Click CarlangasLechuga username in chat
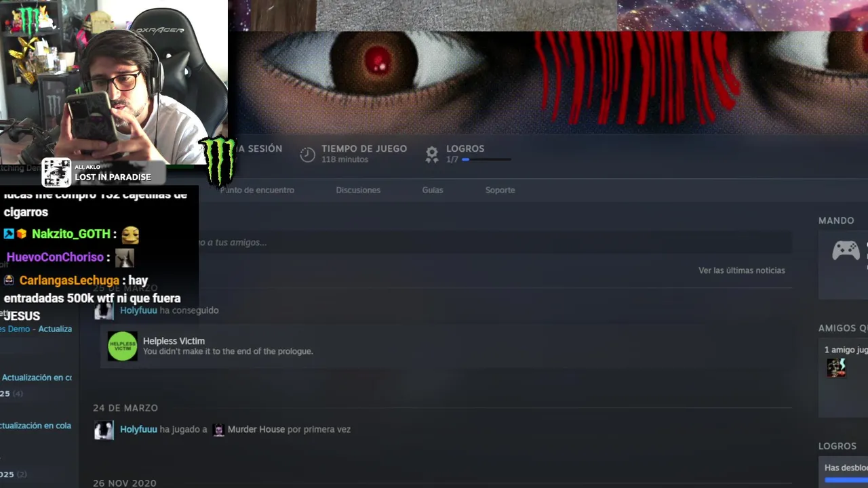Screen dimensions: 868x488 click(70, 281)
